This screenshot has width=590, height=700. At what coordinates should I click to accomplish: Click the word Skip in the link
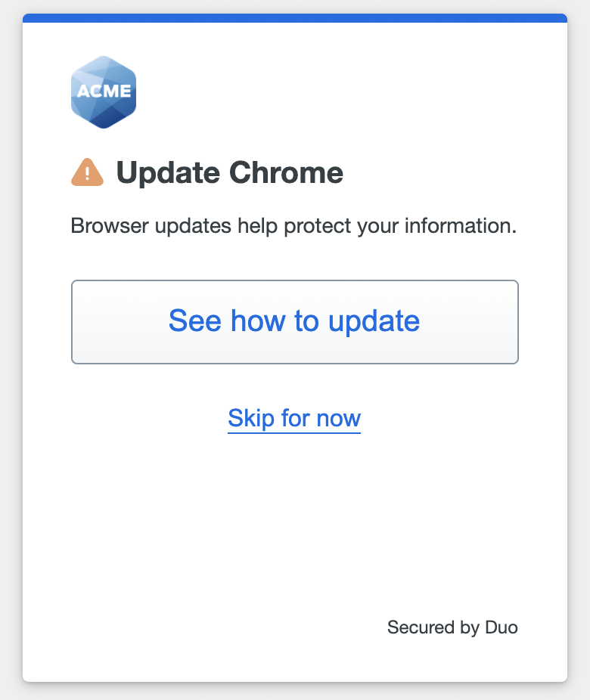(251, 418)
